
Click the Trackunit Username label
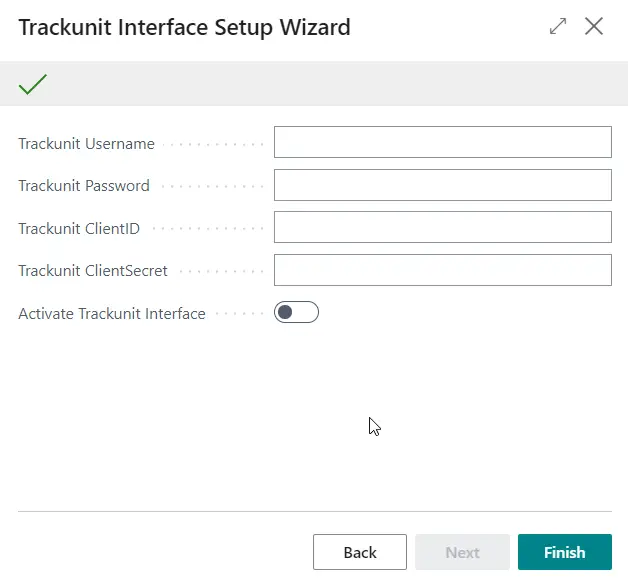(x=86, y=144)
